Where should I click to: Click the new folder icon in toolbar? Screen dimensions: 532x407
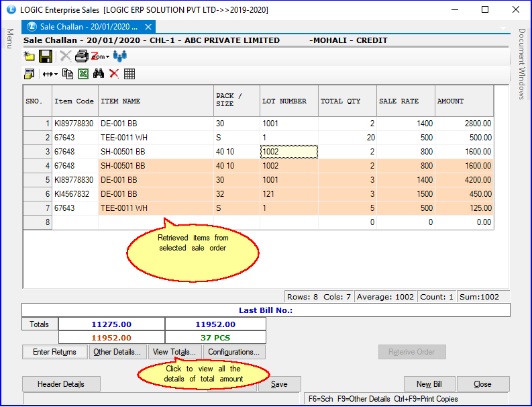[29, 56]
